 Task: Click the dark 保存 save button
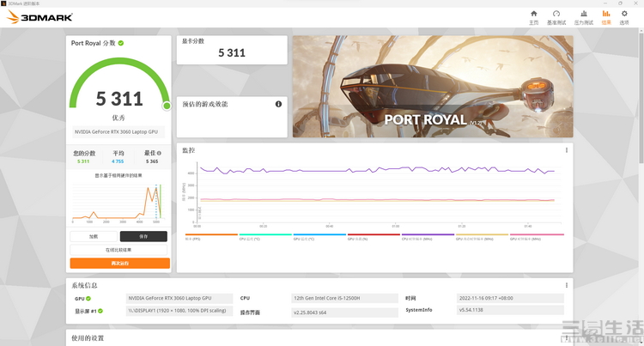tap(143, 236)
